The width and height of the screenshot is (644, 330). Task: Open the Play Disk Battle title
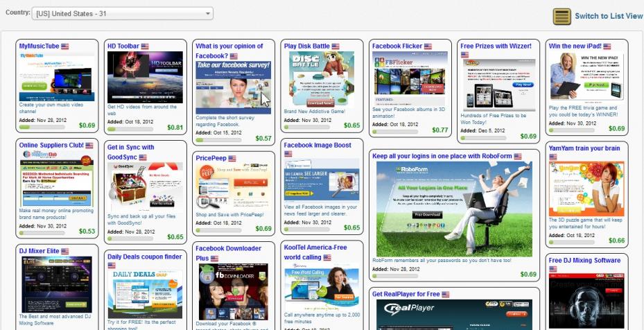tap(307, 46)
